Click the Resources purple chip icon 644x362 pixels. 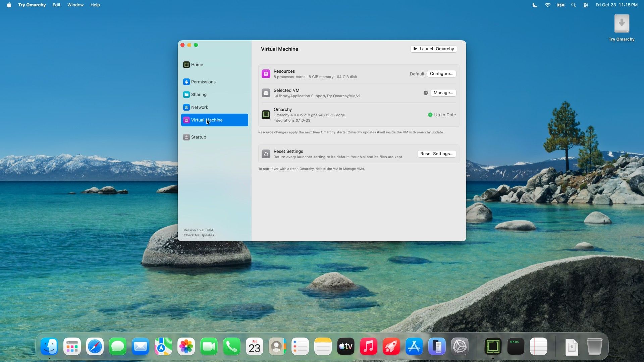click(x=266, y=74)
